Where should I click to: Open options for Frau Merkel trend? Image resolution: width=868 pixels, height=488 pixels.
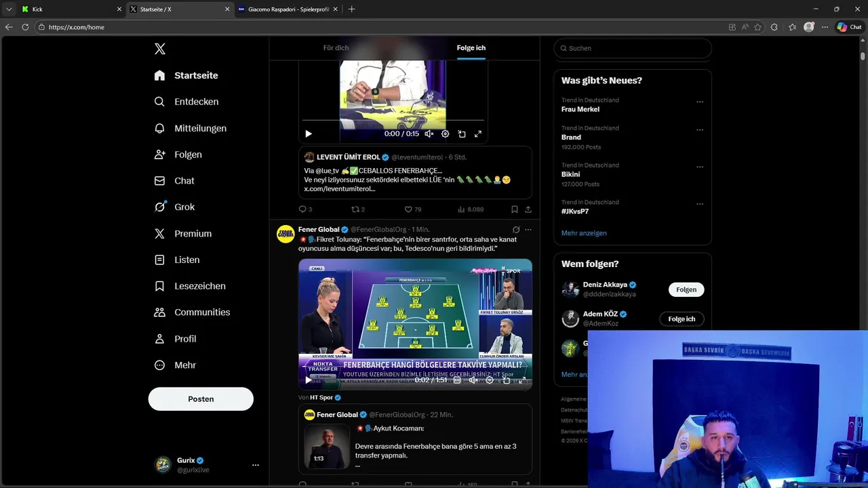700,102
